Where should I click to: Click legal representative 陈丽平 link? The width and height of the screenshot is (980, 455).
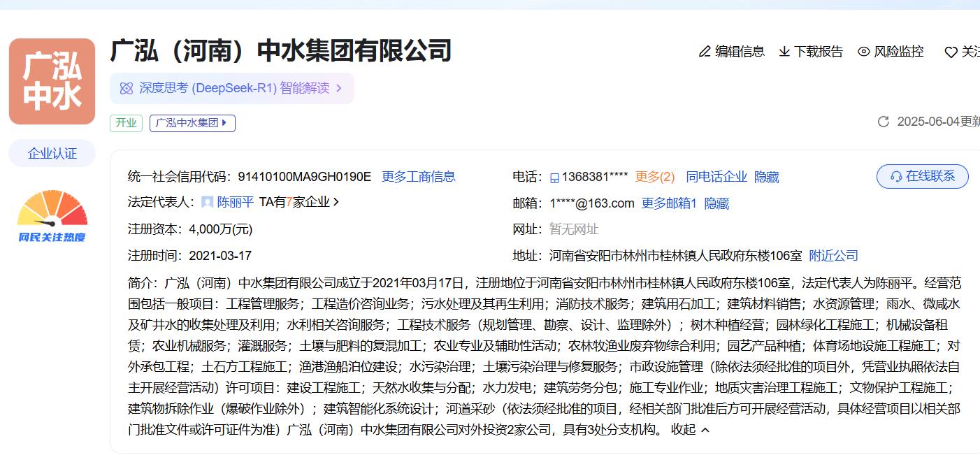tap(235, 202)
